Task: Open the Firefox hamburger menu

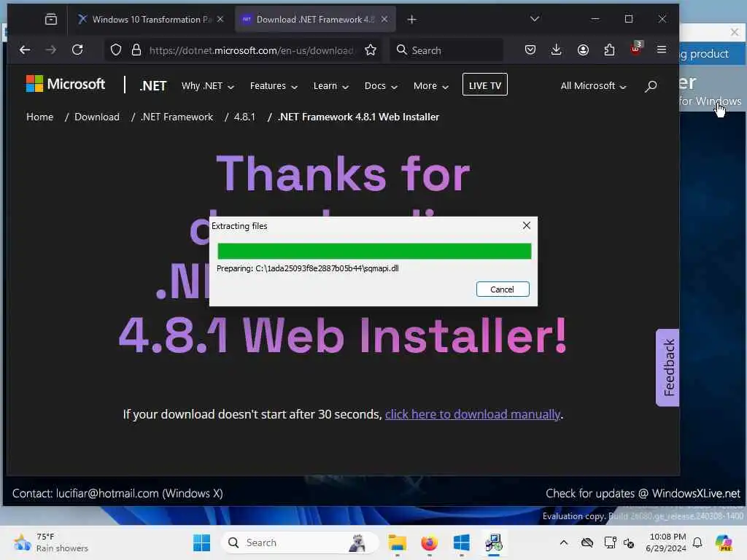Action: click(x=662, y=50)
